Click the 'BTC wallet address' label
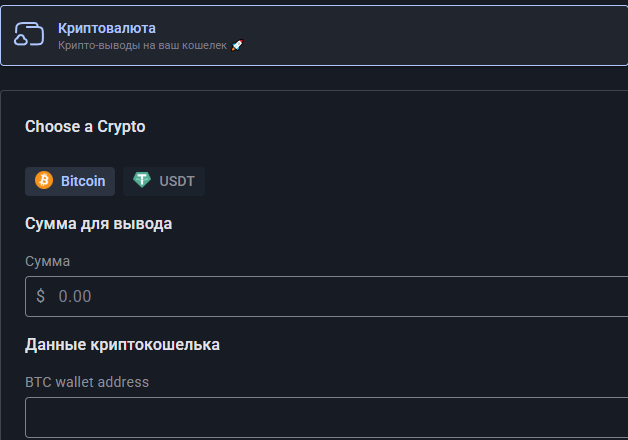Viewport: 628px width, 440px height. click(x=86, y=381)
